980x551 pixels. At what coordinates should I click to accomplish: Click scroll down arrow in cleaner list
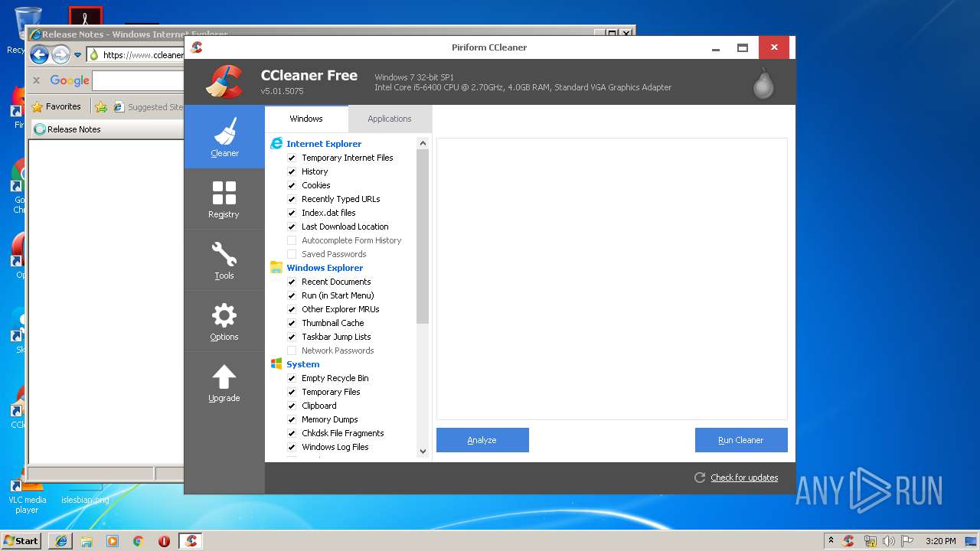423,452
